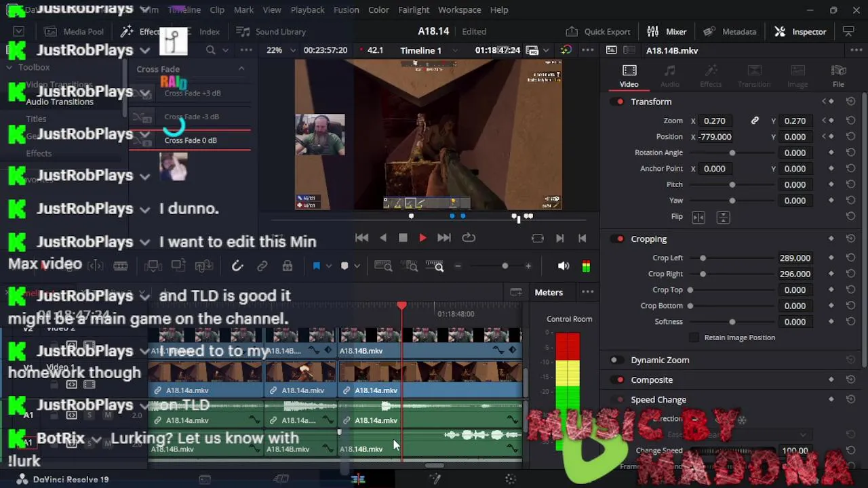Collapse the Cross Fade group

click(x=241, y=69)
